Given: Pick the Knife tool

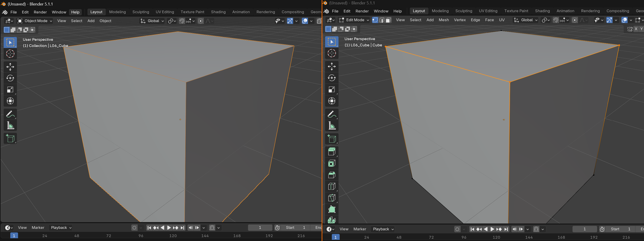Looking at the screenshot, I should (x=332, y=198).
